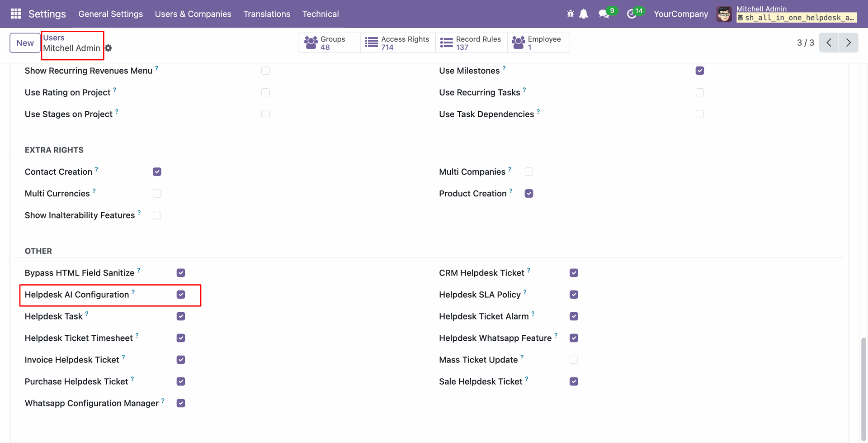Uncheck Sale Helpdesk Ticket checkbox

574,381
